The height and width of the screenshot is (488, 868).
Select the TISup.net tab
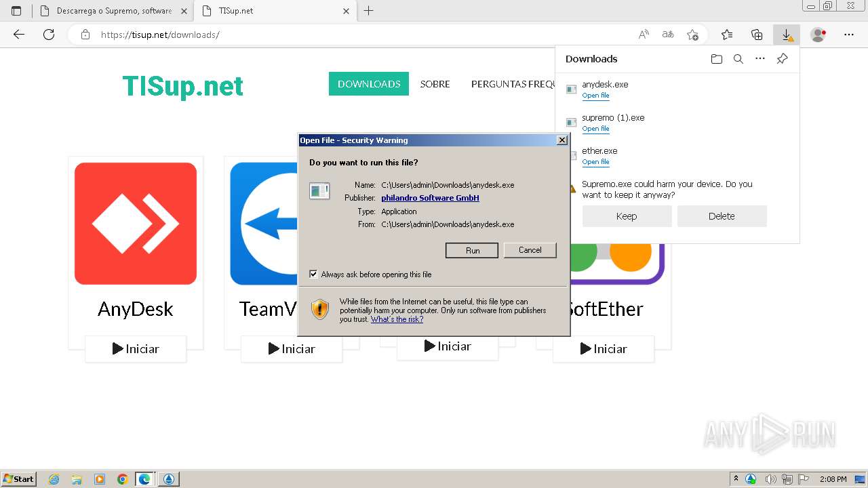pos(274,11)
